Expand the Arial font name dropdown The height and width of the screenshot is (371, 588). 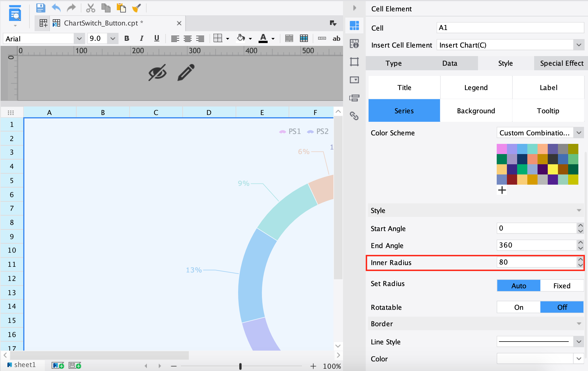(79, 39)
